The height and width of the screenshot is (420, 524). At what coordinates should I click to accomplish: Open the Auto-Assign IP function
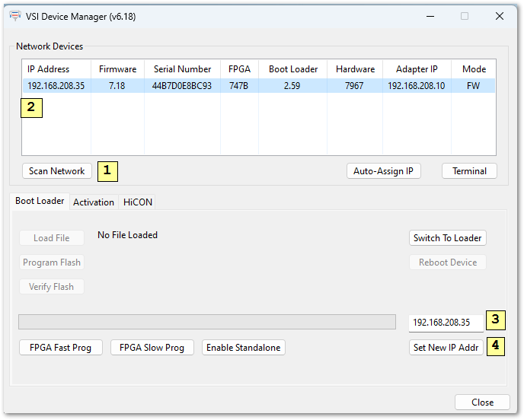(x=383, y=171)
